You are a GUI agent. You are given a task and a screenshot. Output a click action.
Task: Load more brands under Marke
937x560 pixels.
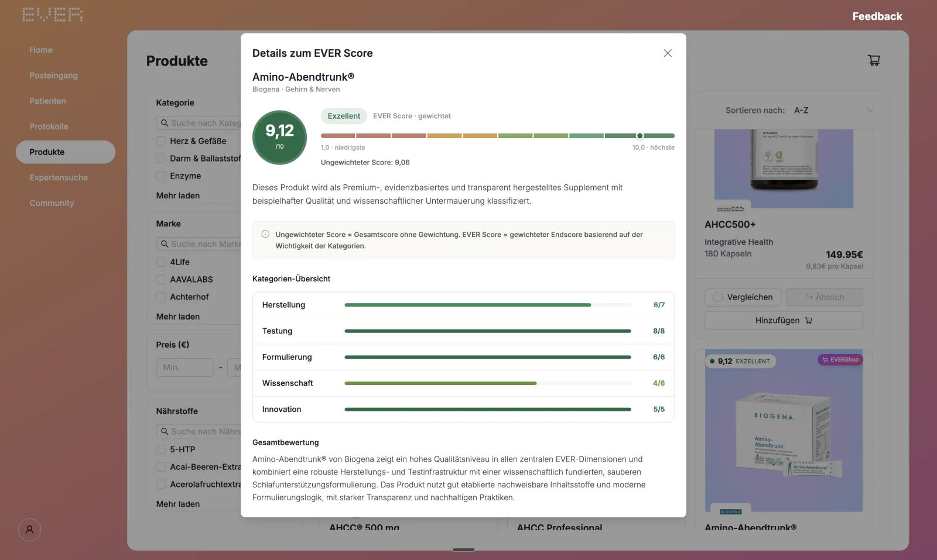point(178,317)
